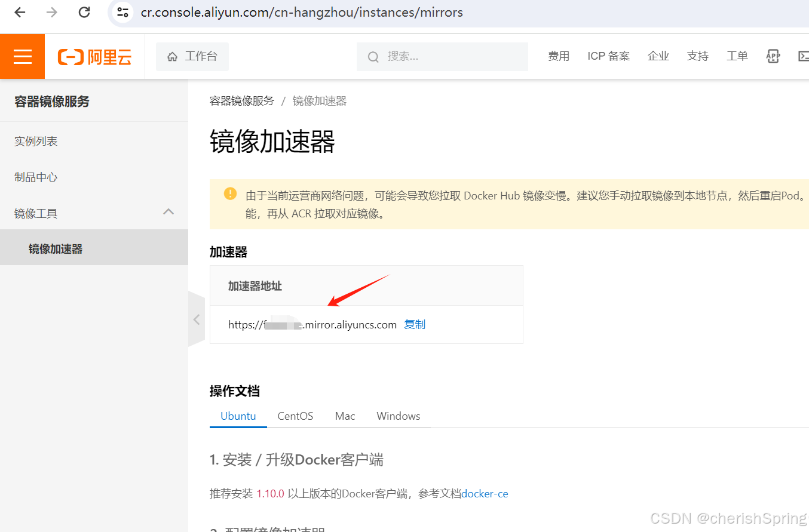The height and width of the screenshot is (532, 809).
Task: Open the 费用 menu
Action: click(x=559, y=56)
